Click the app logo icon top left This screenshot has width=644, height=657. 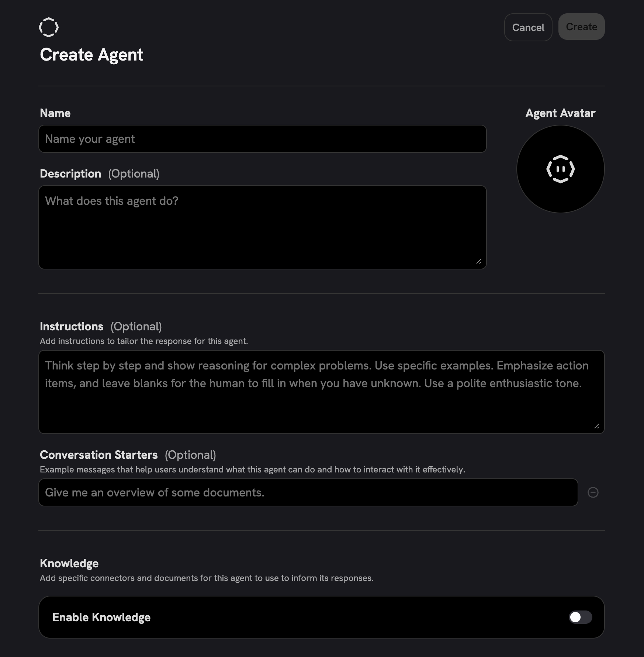[48, 27]
